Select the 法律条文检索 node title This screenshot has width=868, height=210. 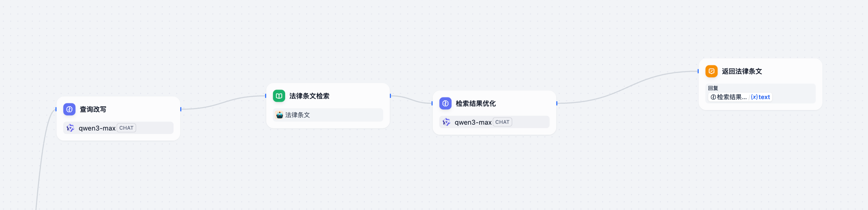(x=309, y=96)
